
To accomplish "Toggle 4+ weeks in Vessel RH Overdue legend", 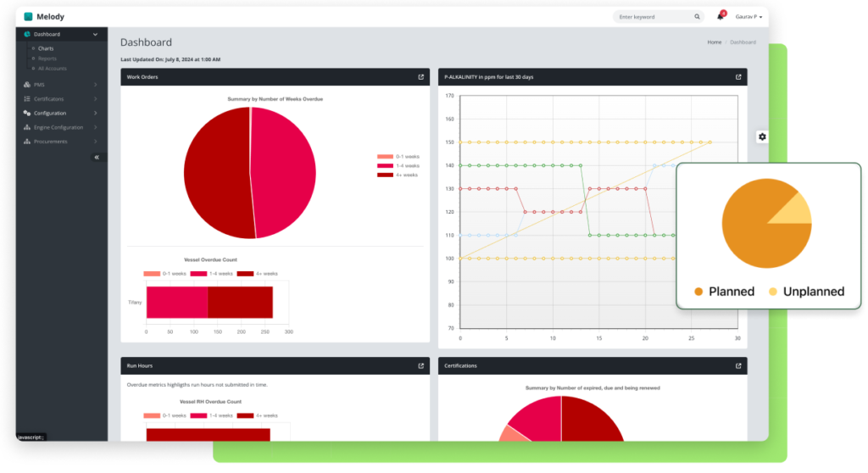I will [258, 415].
